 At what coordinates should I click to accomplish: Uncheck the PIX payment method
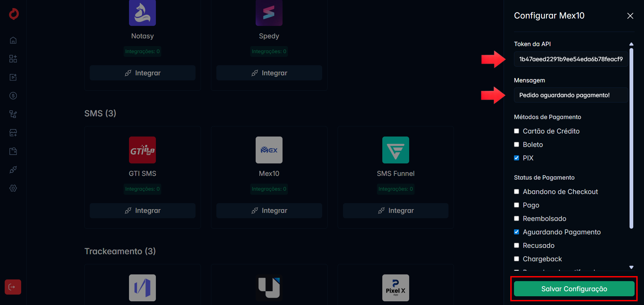(x=517, y=158)
